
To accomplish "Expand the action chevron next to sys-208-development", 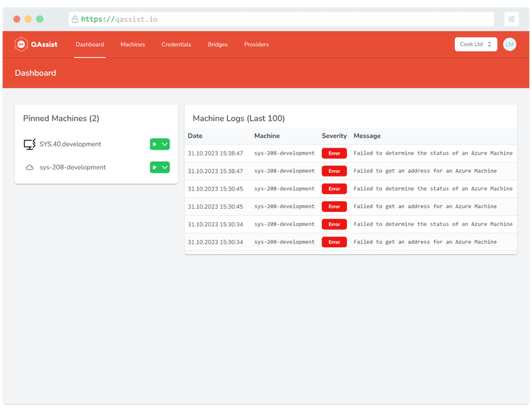I will pos(165,167).
